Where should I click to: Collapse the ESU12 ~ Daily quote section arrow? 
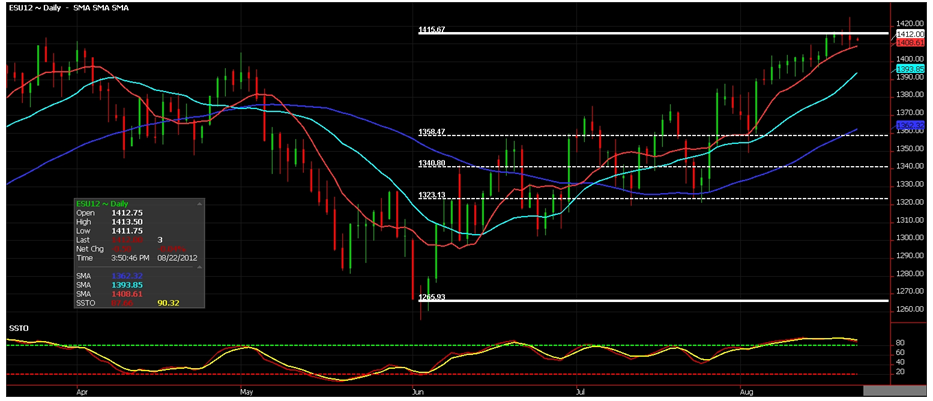point(200,203)
